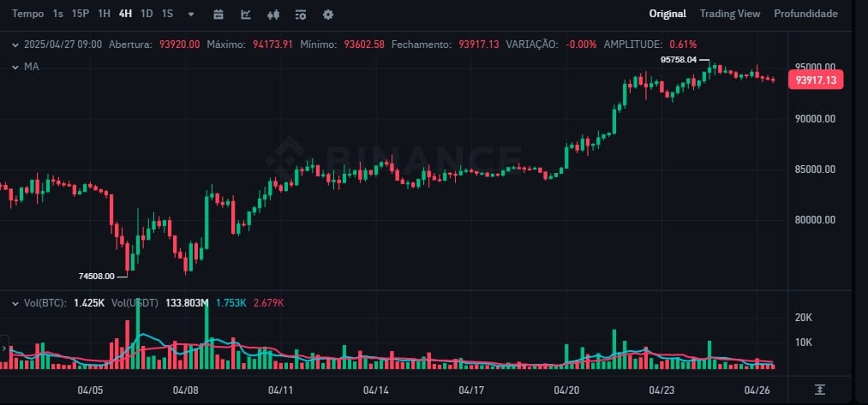
Task: Select the 15P time interval
Action: pyautogui.click(x=81, y=14)
